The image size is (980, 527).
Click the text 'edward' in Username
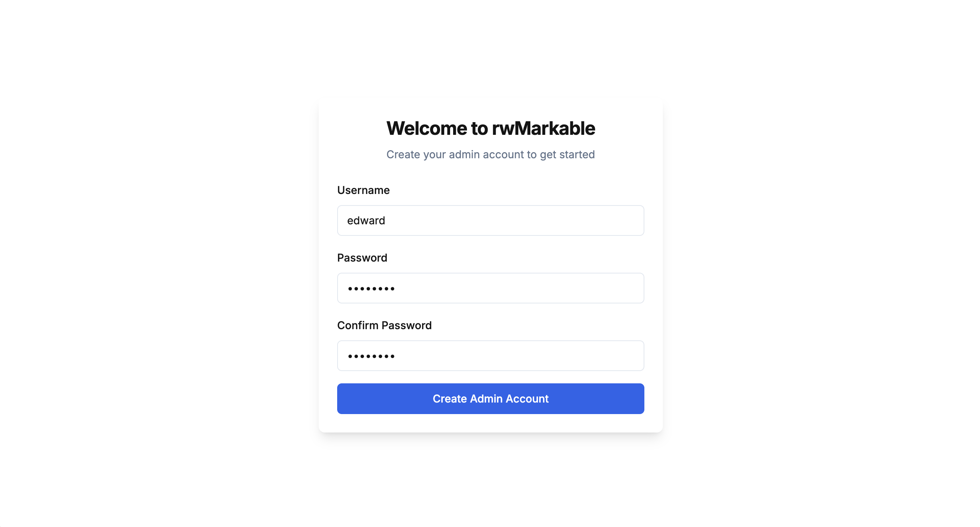(x=366, y=220)
